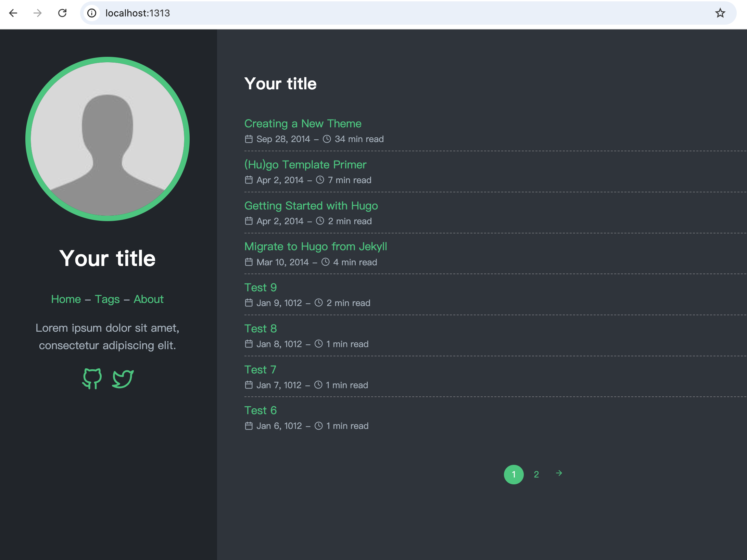The width and height of the screenshot is (747, 560).
Task: Click the browser forward arrow
Action: (38, 13)
